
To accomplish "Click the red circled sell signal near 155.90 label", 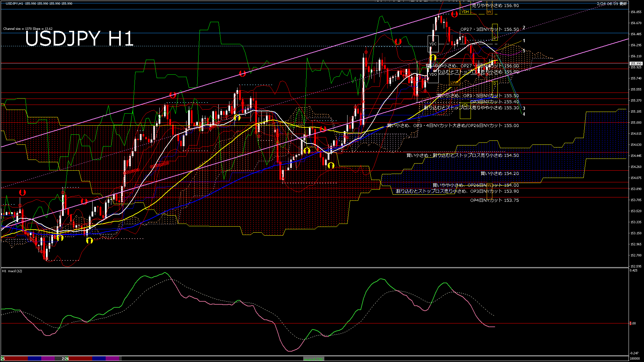I will tap(478, 74).
